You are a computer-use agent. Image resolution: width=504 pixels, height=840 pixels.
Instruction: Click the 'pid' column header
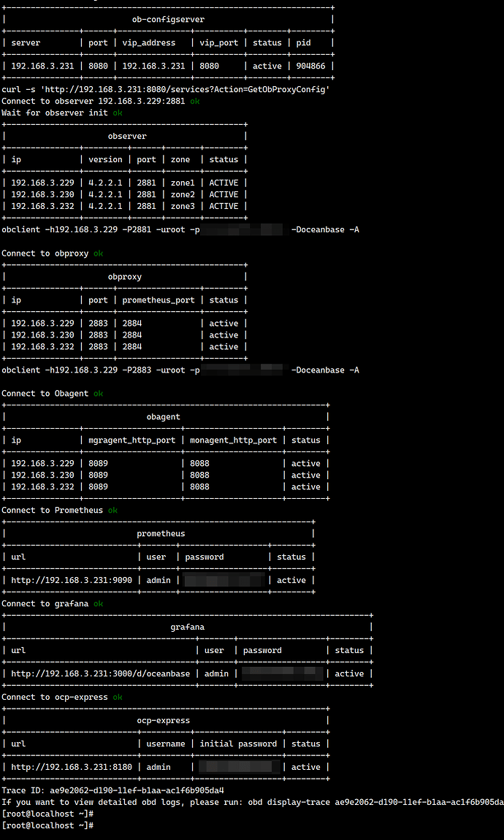[303, 43]
